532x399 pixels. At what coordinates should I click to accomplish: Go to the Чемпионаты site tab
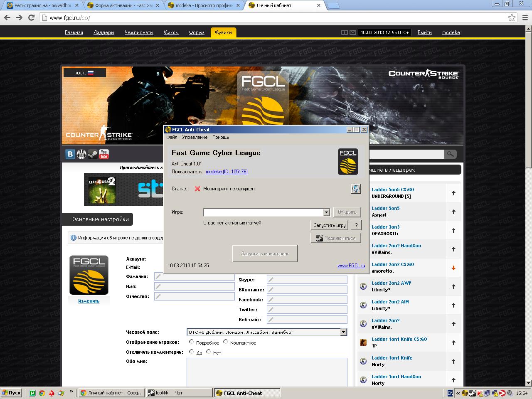tap(139, 32)
